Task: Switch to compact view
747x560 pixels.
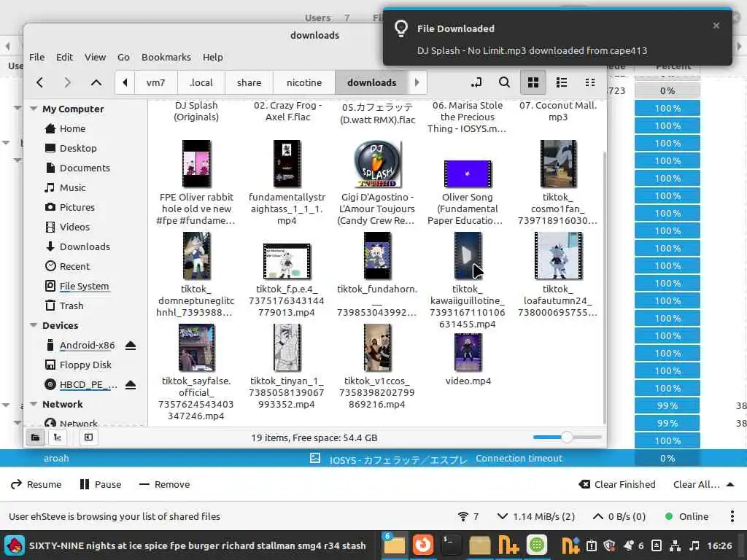Action: click(589, 83)
